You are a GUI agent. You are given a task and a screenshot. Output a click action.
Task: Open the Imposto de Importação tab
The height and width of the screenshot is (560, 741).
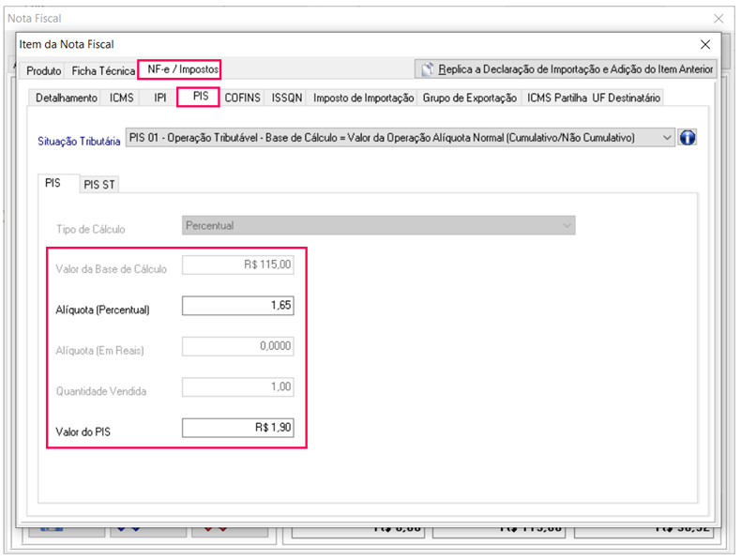coord(364,98)
